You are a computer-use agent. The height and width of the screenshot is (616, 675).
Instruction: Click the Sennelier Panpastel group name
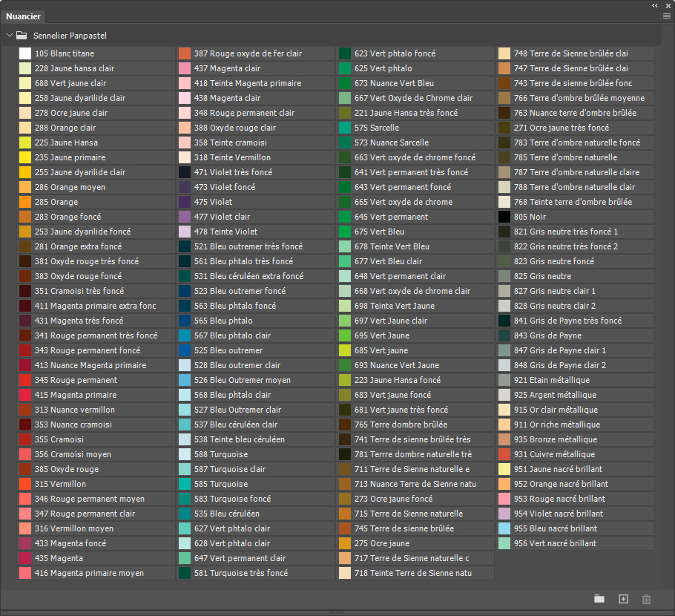pos(70,36)
